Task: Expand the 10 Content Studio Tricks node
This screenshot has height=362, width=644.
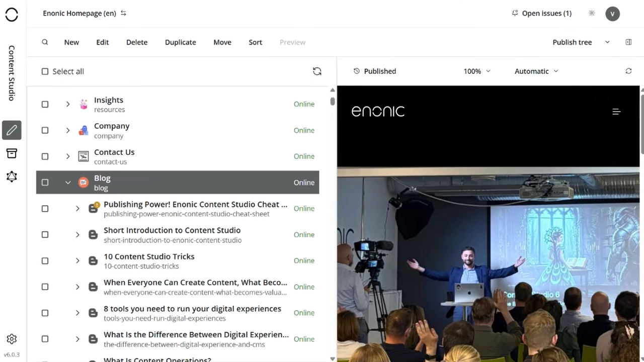Action: pos(77,260)
